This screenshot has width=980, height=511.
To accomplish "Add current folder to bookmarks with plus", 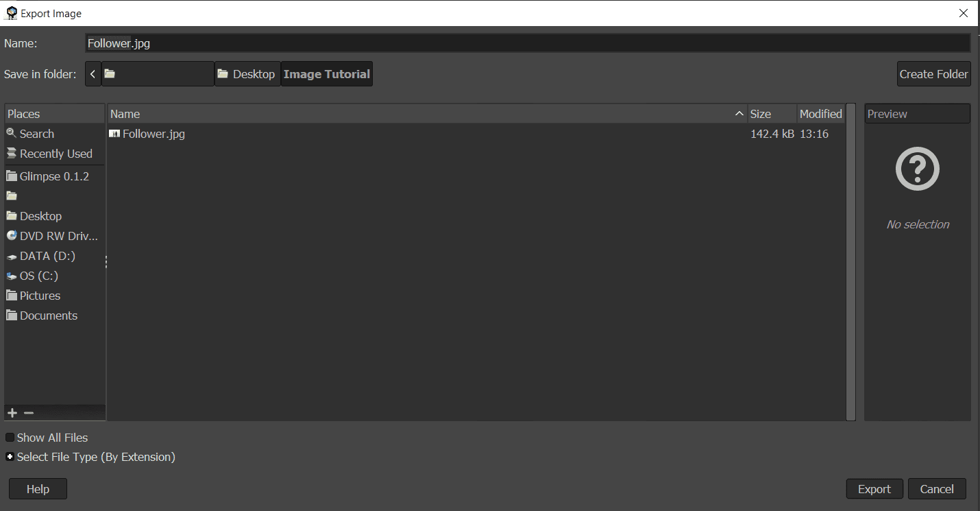I will coord(12,413).
